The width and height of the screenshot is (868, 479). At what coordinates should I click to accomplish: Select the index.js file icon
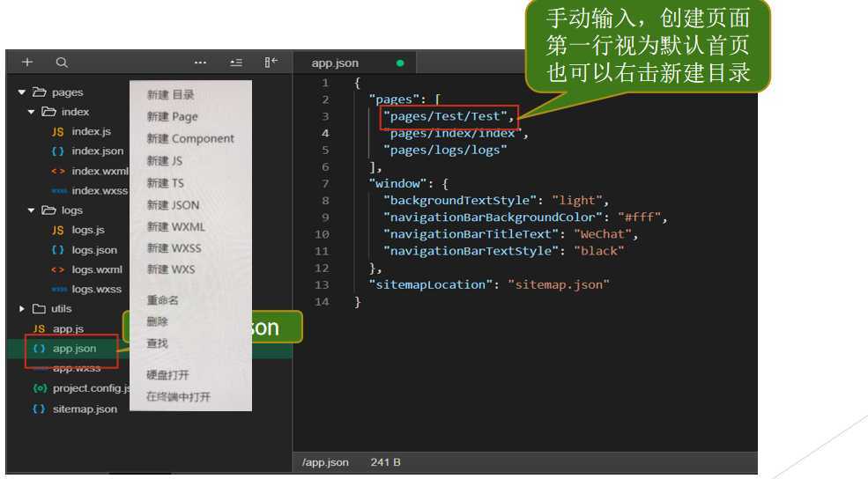[58, 132]
